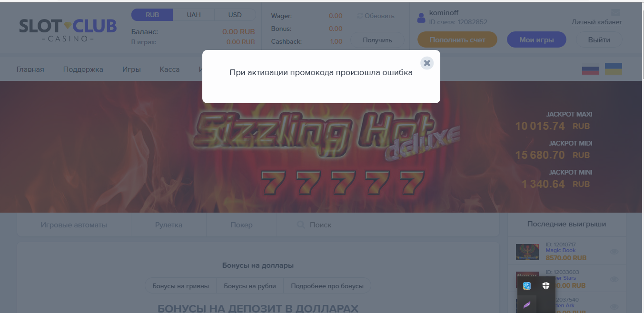644x313 pixels.
Task: Select the Russian flag language
Action: pyautogui.click(x=590, y=69)
